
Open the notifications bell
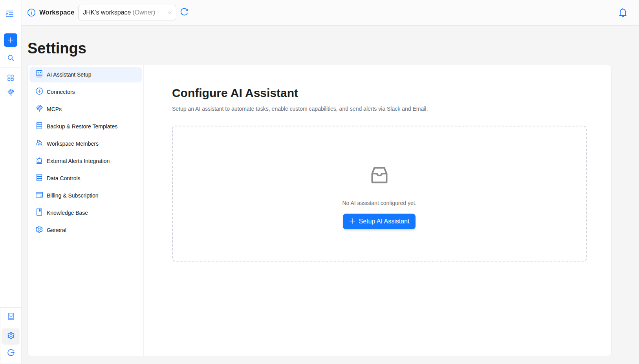coord(623,13)
